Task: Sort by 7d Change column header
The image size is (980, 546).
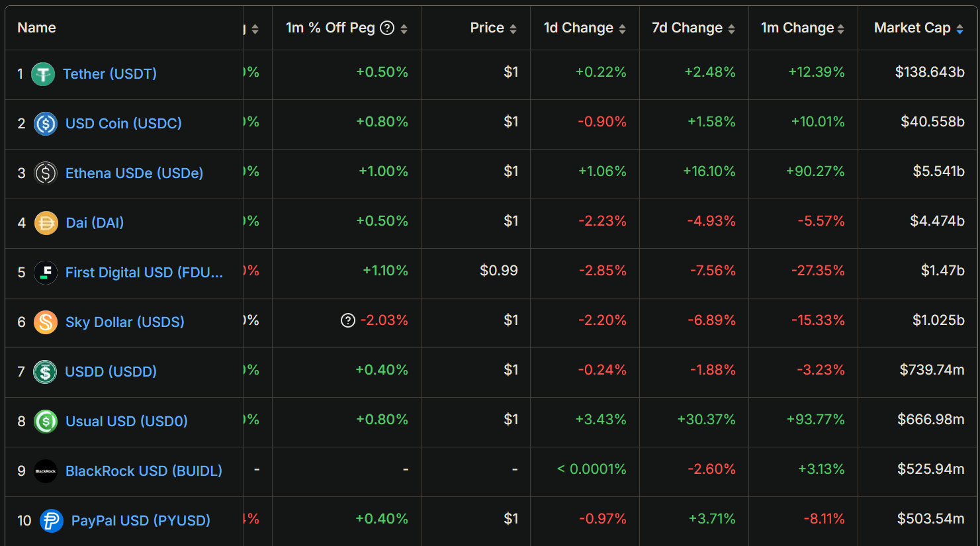Action: [x=687, y=28]
